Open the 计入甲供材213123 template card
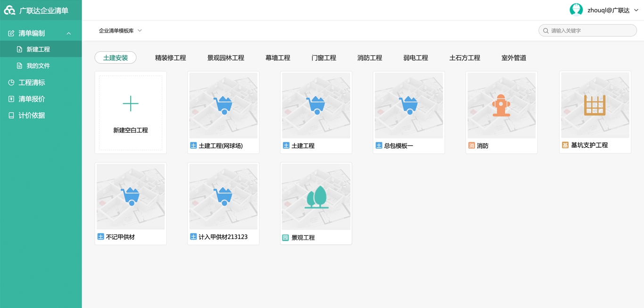The image size is (644, 308). click(x=223, y=203)
